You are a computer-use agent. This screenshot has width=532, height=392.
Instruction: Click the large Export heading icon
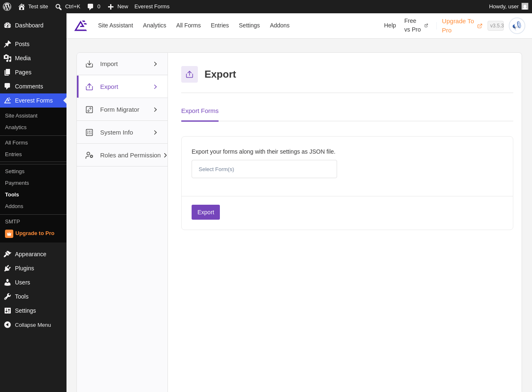click(190, 74)
